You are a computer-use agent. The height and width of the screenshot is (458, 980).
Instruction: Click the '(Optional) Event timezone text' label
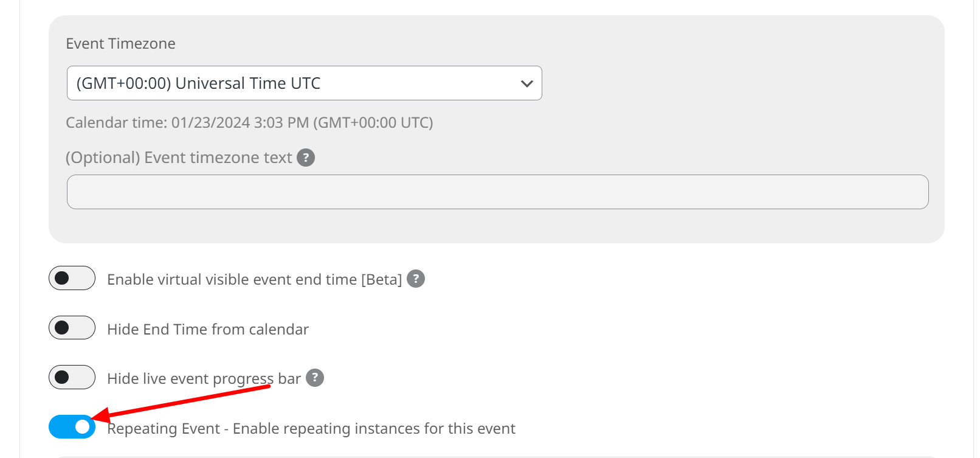(x=179, y=158)
